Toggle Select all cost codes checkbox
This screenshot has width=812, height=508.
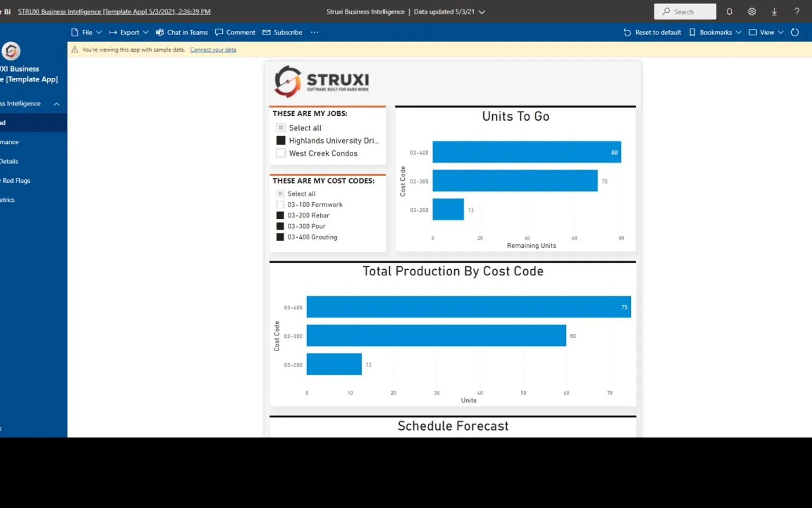(280, 194)
